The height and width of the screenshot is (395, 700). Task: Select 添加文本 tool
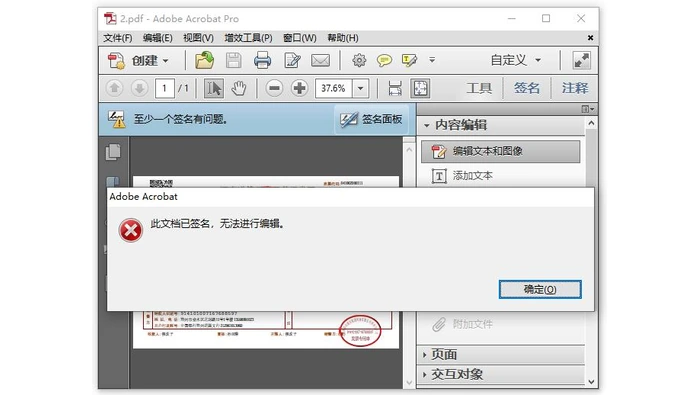click(462, 176)
